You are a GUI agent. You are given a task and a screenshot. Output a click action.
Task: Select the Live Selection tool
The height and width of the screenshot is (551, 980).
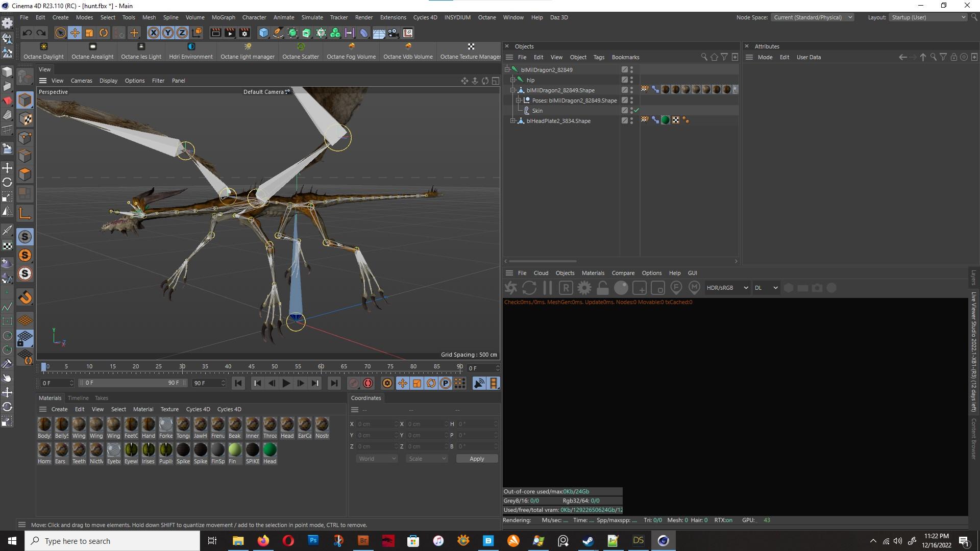(60, 33)
